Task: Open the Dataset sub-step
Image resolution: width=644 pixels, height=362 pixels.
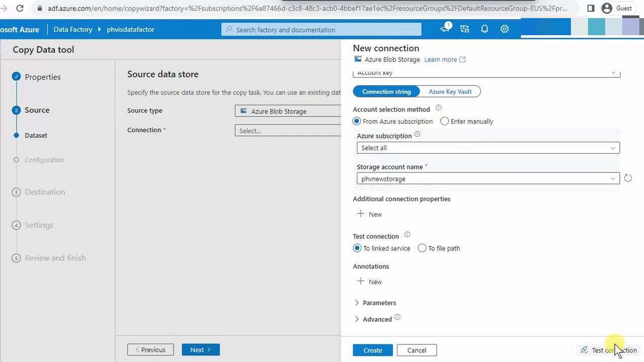Action: [x=36, y=135]
